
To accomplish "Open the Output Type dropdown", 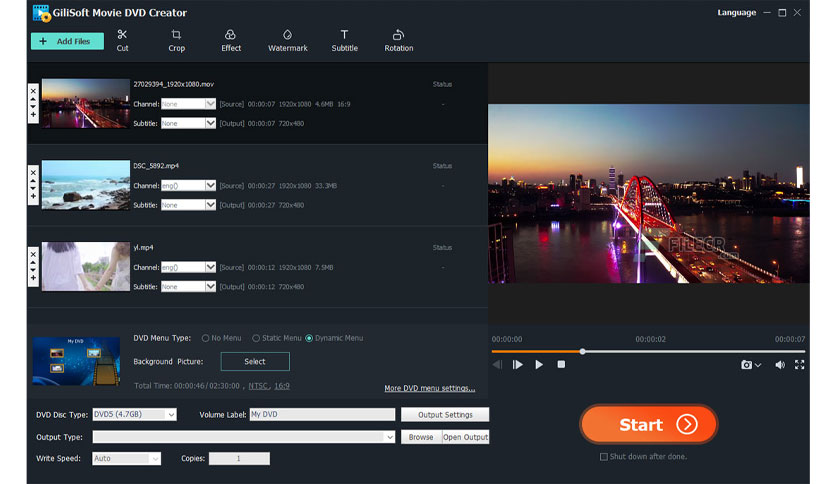I will [244, 437].
